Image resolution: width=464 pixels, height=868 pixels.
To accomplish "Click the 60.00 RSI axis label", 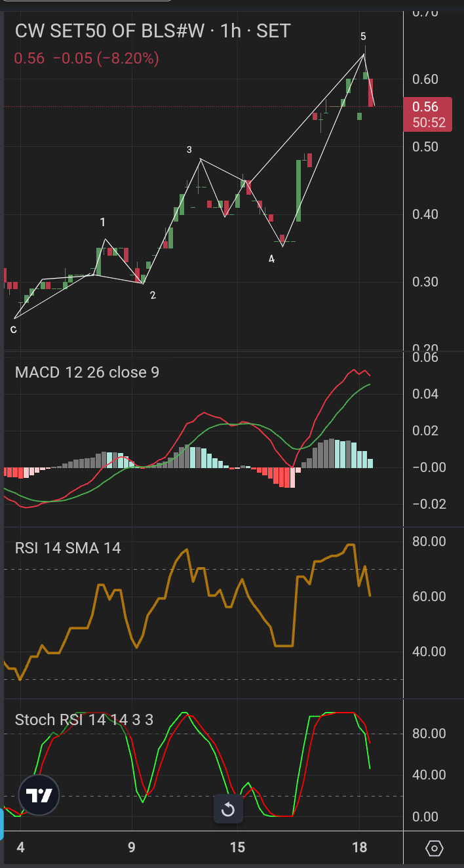I will point(429,597).
